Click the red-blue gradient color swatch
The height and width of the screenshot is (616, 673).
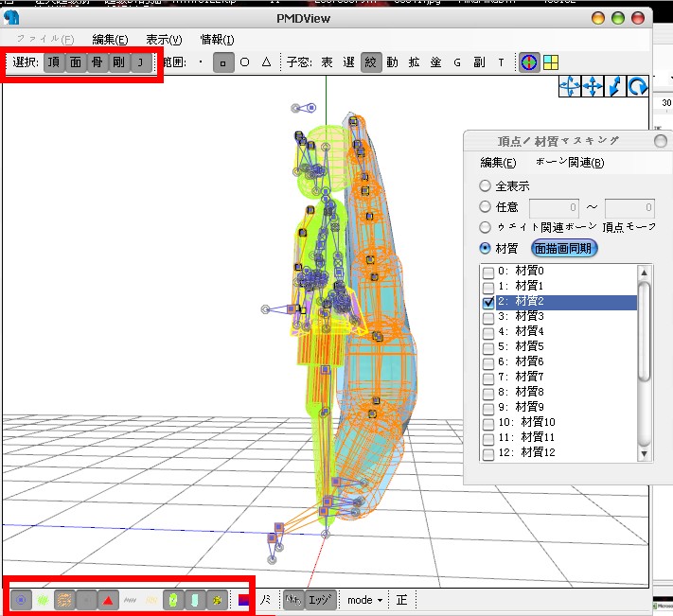tap(244, 600)
